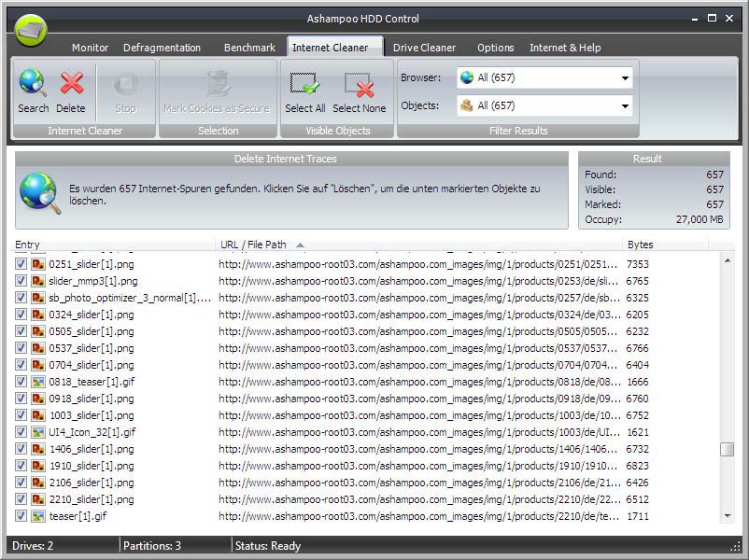Sort by the Entry column header

coord(113,245)
